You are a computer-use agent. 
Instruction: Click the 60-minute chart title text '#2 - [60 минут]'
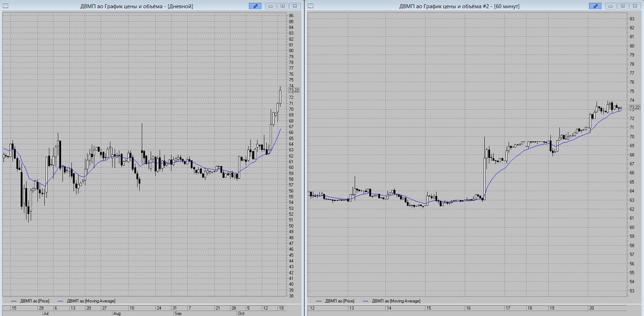click(501, 6)
